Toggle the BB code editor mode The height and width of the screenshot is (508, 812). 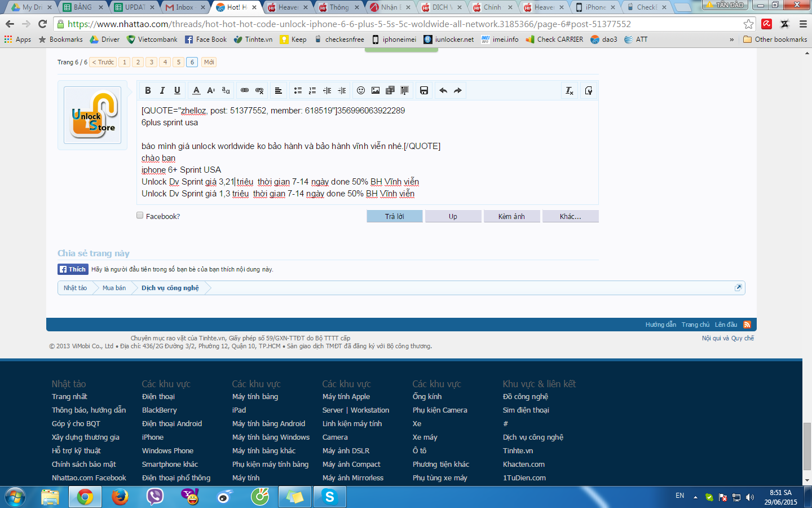(x=589, y=90)
